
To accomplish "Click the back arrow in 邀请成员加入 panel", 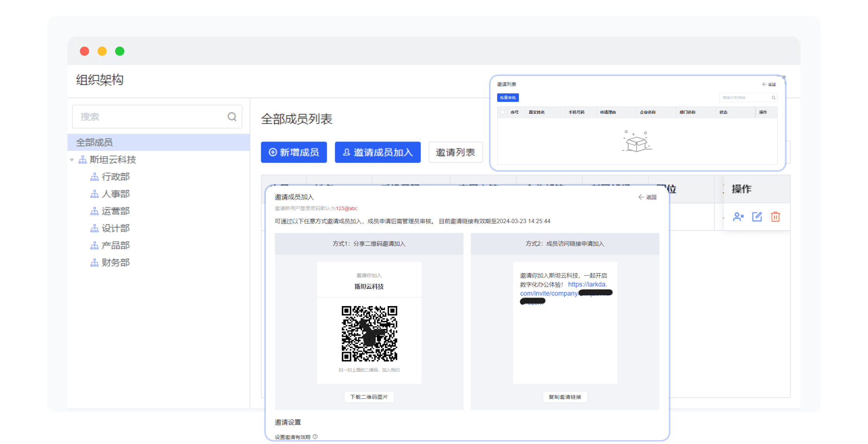I will tap(641, 197).
